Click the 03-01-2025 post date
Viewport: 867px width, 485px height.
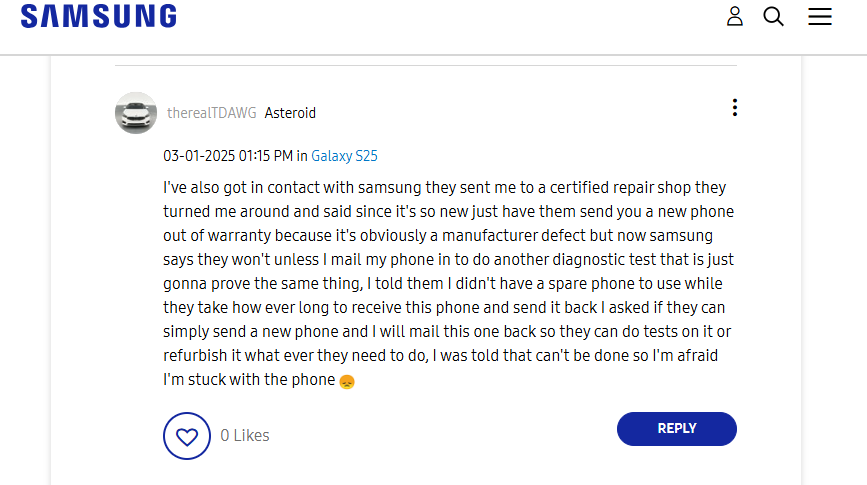coord(199,156)
